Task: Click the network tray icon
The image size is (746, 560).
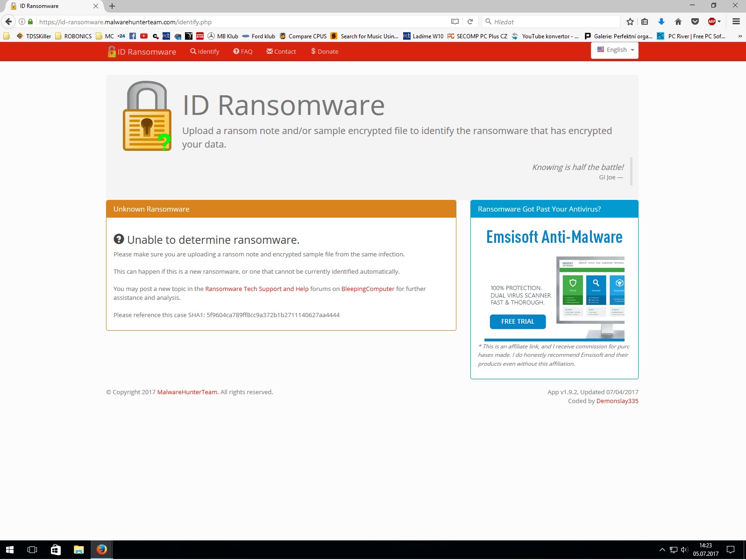Action: pos(674,550)
